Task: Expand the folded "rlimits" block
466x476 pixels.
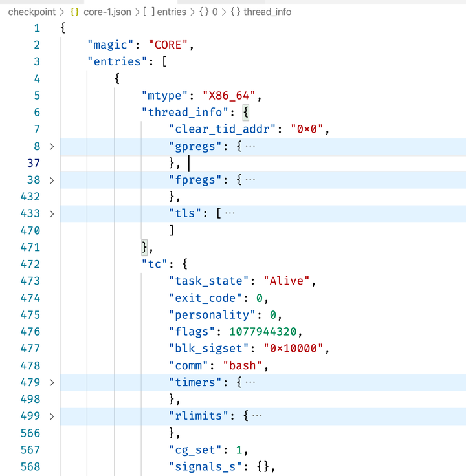Action: 52,416
